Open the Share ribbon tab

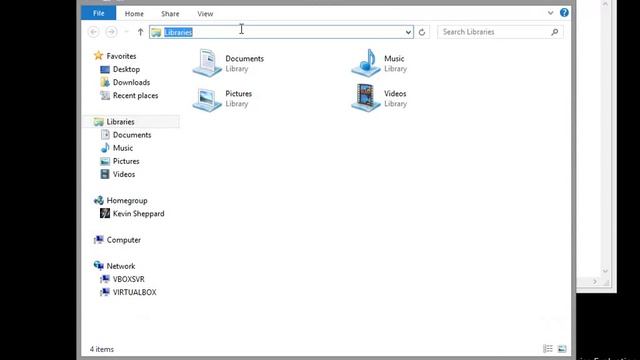coord(170,13)
